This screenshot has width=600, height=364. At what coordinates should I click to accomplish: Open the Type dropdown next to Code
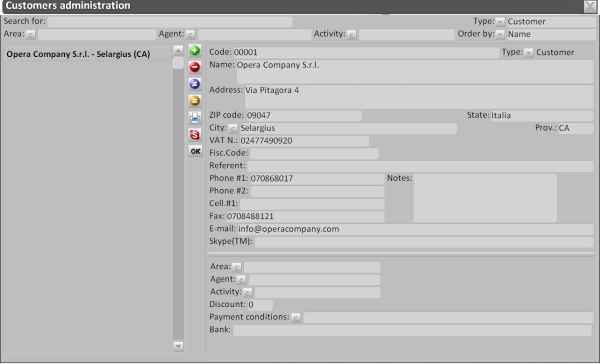(529, 52)
